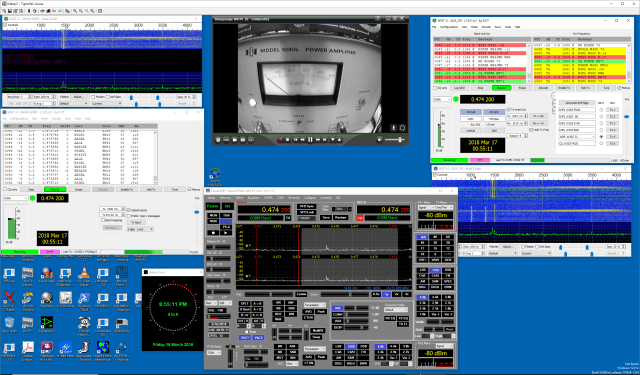Open band selector dropdown in FT8 window

click(443, 99)
